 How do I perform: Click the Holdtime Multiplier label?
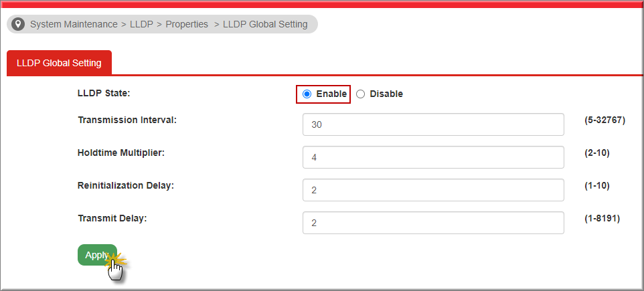(x=121, y=153)
